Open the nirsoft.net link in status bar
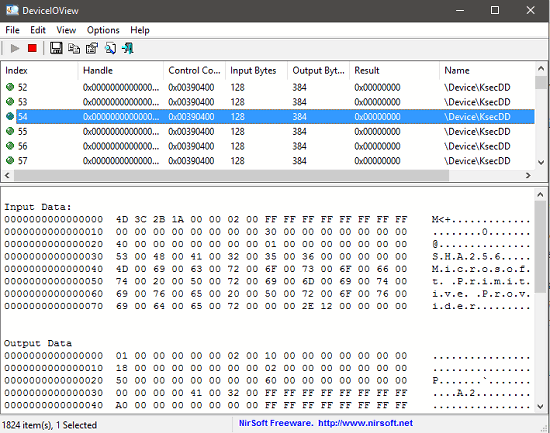 point(365,423)
